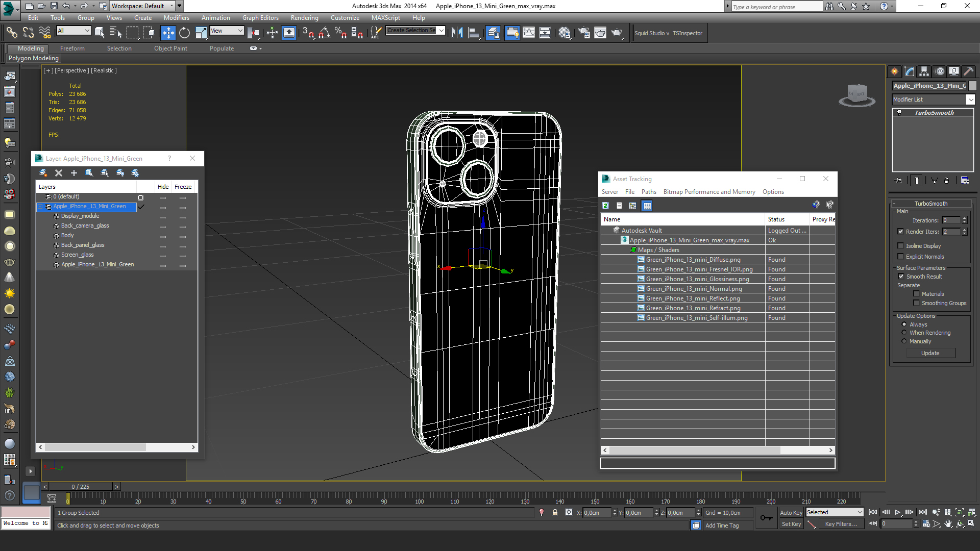This screenshot has width=980, height=551.
Task: Open Paths menu in Asset Tracking
Action: (649, 192)
